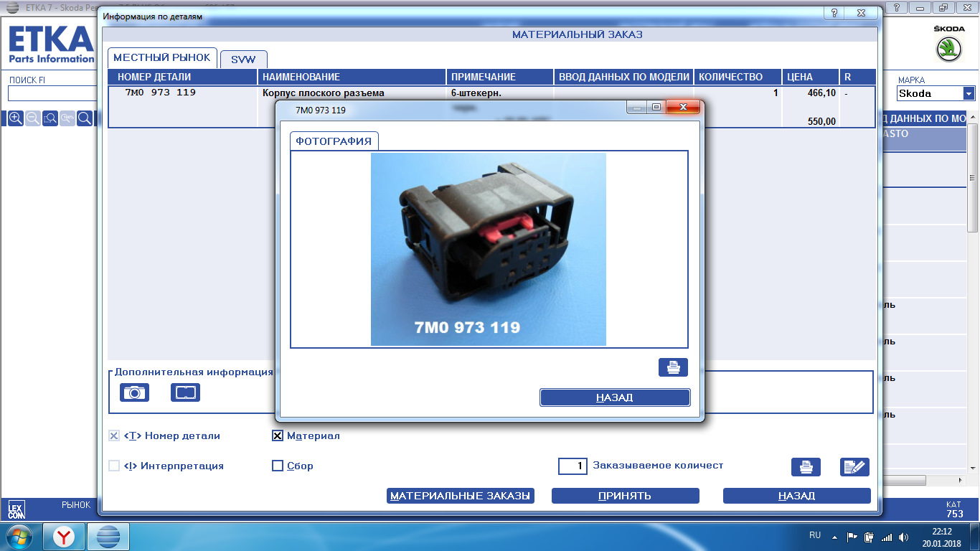The width and height of the screenshot is (980, 551).
Task: Toggle the Сбор checkbox
Action: tap(278, 466)
